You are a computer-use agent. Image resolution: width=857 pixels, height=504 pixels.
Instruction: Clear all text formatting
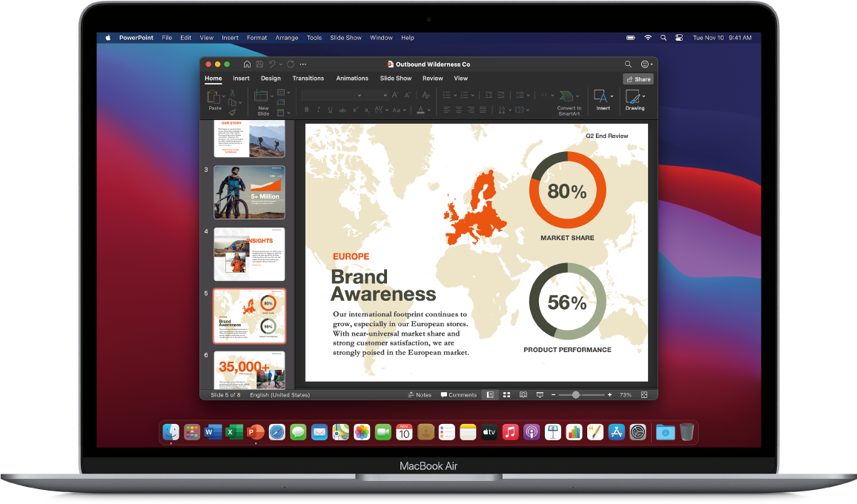(x=426, y=95)
